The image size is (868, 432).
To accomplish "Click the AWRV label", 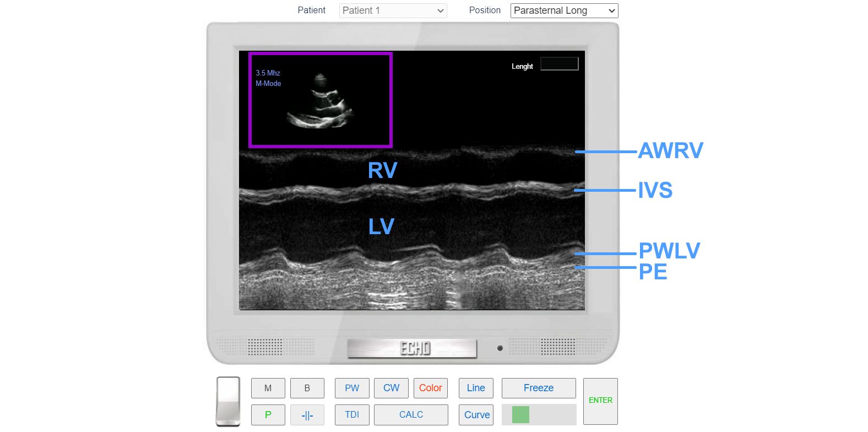I will [670, 150].
